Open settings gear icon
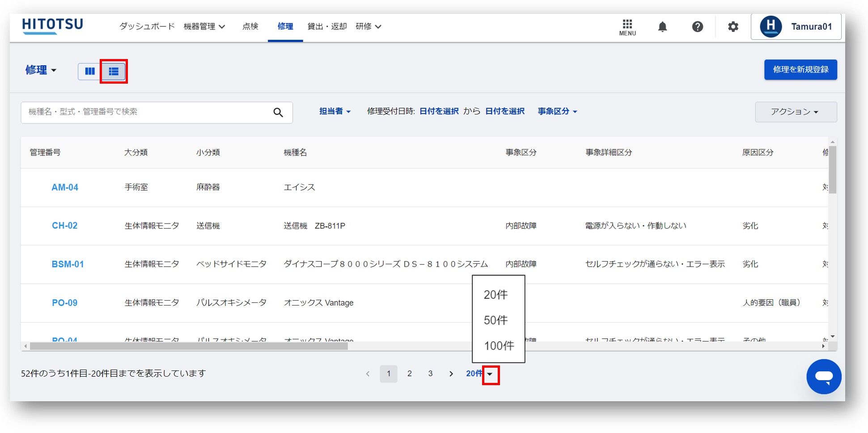 click(x=733, y=27)
